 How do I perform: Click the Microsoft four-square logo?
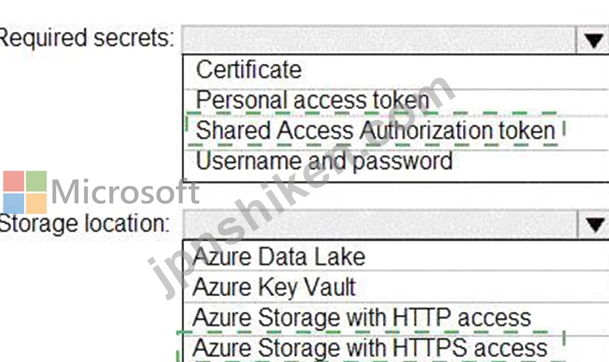coord(25,192)
